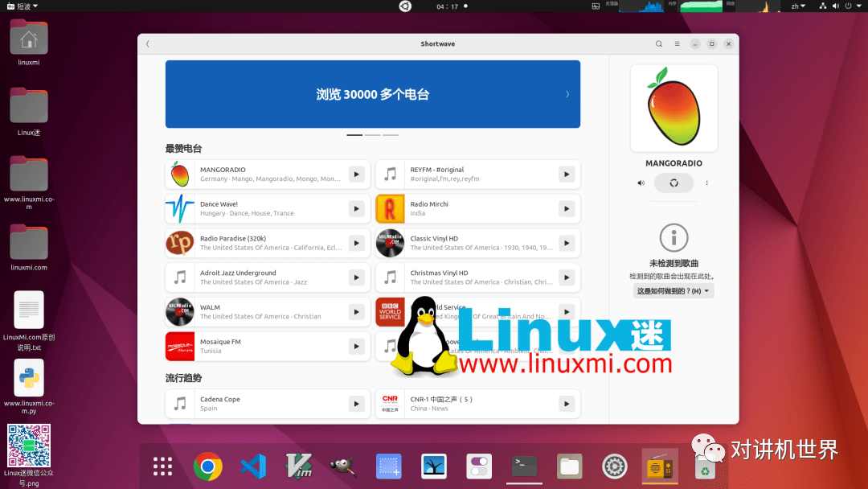The height and width of the screenshot is (489, 868).
Task: Play Adroit Jazz Underground station
Action: click(x=357, y=277)
